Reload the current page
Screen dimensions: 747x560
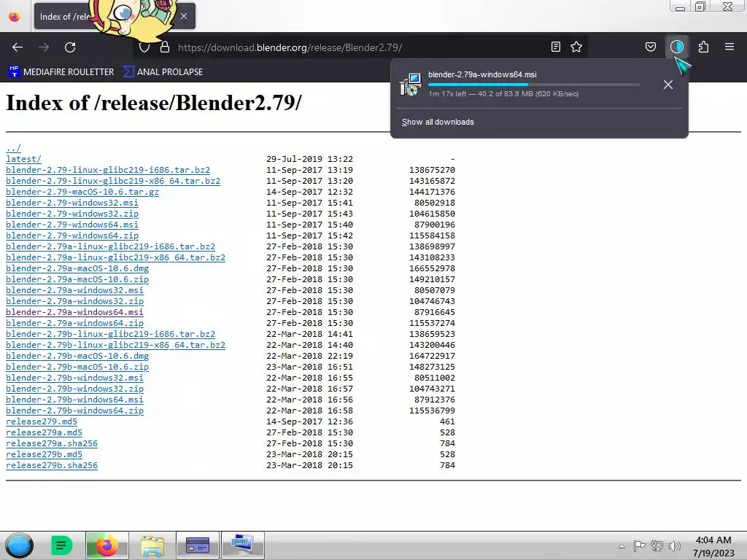pos(70,47)
